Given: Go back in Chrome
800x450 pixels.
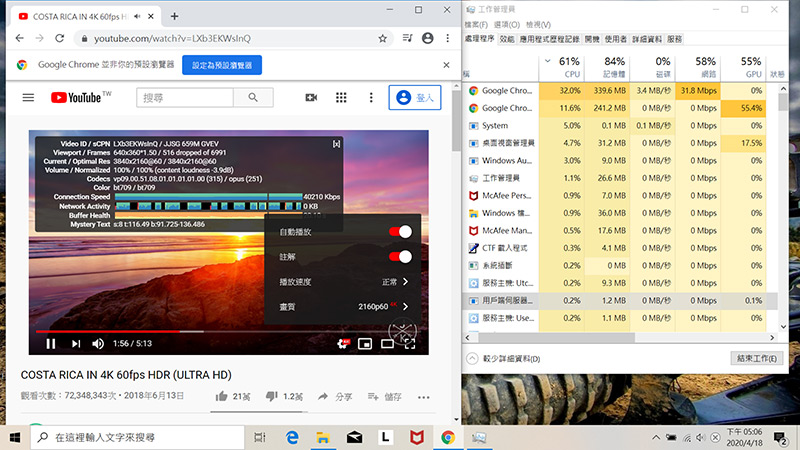Looking at the screenshot, I should [x=19, y=38].
